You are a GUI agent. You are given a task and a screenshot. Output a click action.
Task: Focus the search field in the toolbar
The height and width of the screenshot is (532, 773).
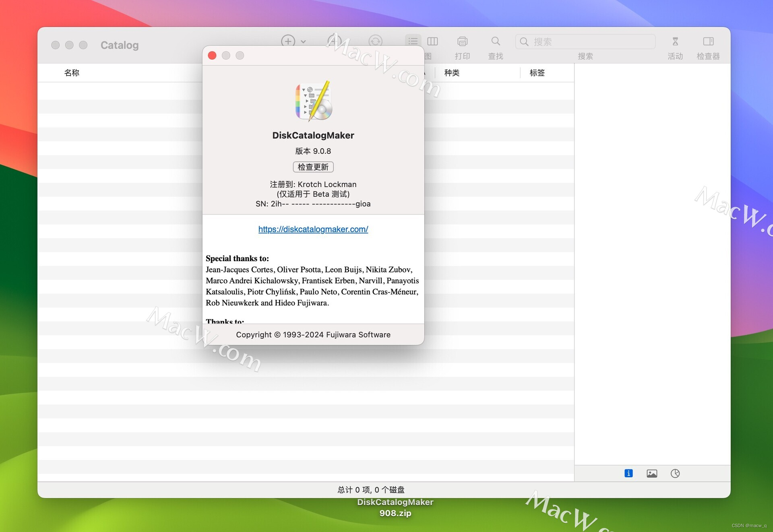(x=585, y=41)
